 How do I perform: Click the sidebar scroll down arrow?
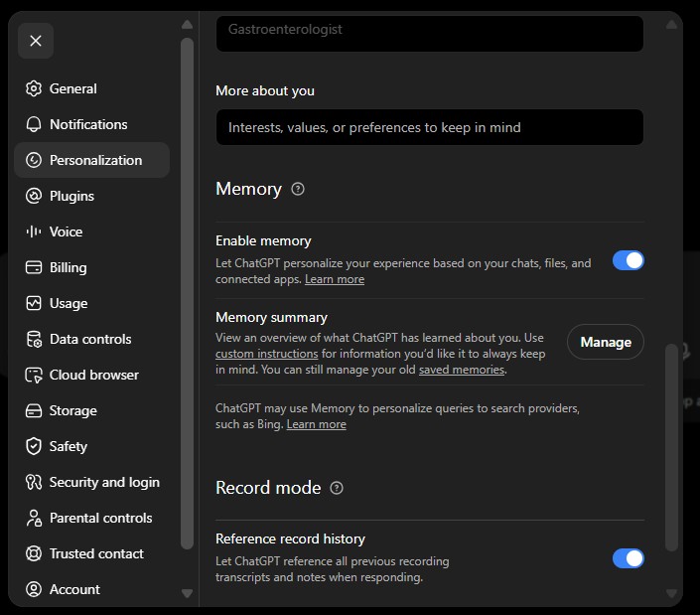tap(187, 593)
